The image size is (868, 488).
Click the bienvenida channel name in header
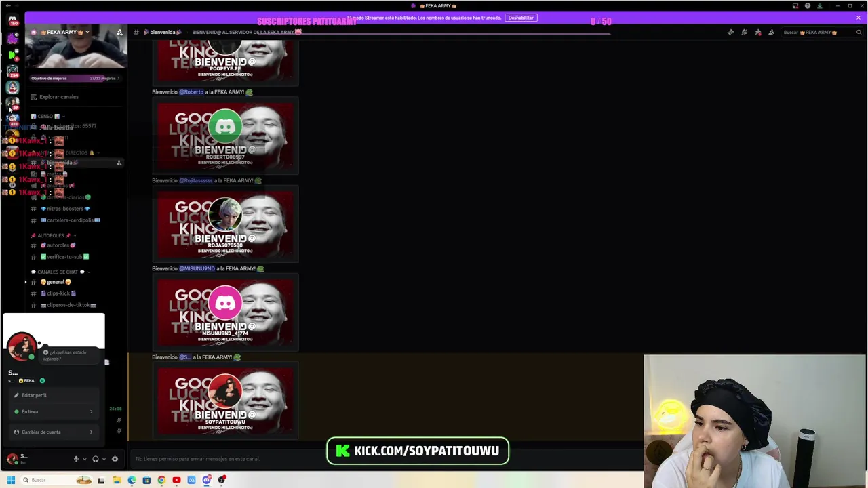tap(163, 32)
